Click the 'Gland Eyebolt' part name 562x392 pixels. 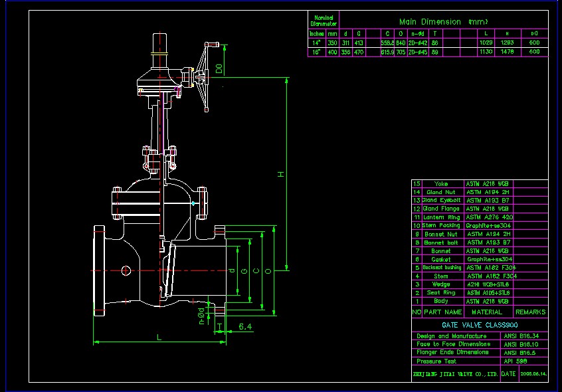[441, 200]
